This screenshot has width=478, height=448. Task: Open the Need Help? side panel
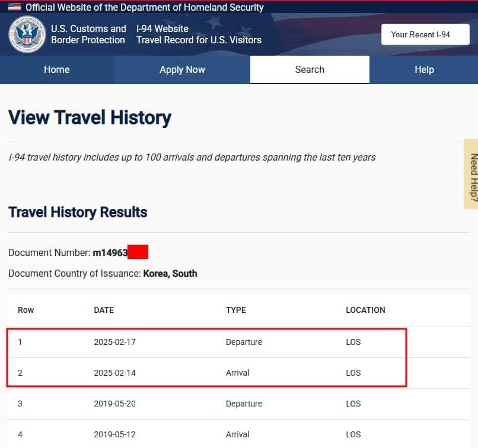pyautogui.click(x=471, y=174)
